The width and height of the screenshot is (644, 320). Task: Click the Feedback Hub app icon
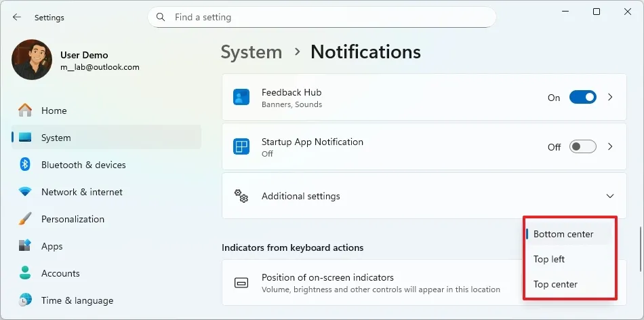coord(241,98)
